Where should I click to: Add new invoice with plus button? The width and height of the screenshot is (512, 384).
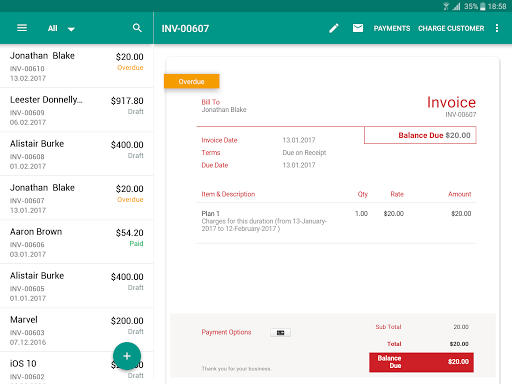point(127,356)
